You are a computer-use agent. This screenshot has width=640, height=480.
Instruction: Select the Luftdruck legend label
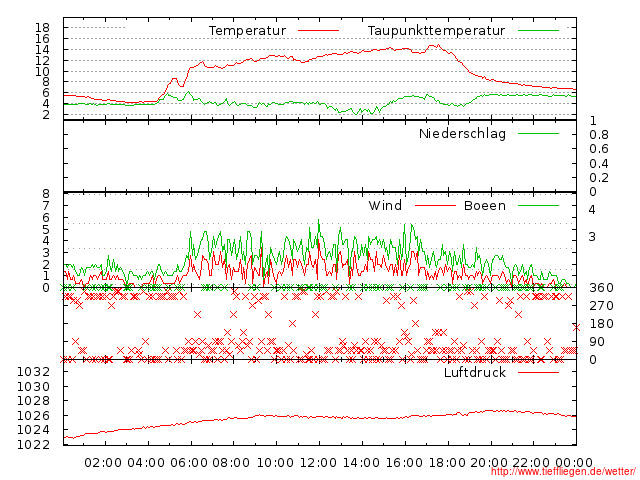[x=475, y=372]
